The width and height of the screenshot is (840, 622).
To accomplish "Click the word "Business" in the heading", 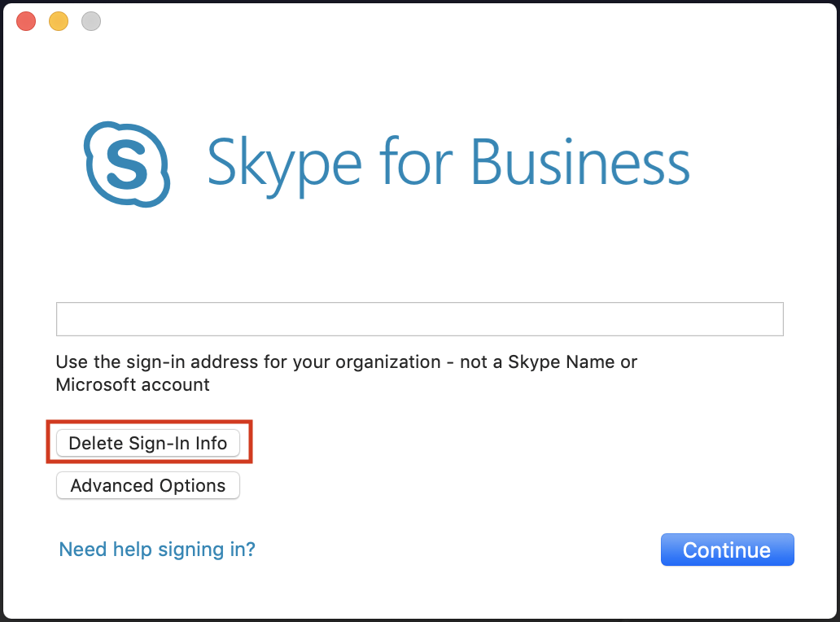I will 580,161.
